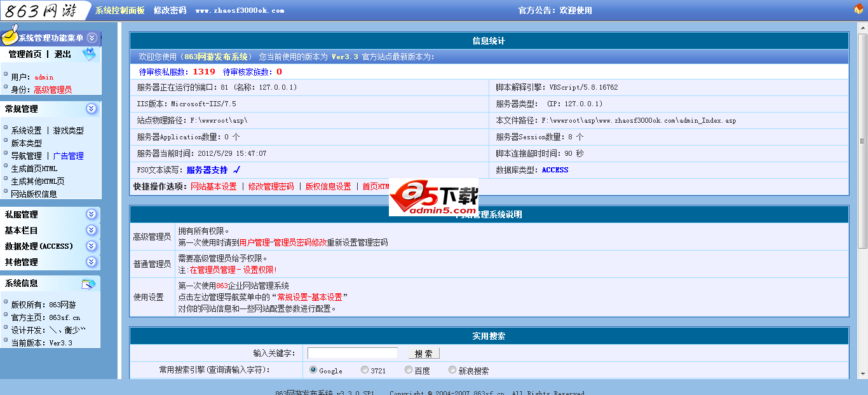Open 版本类型 in sidebar
868x395 pixels.
pyautogui.click(x=26, y=143)
